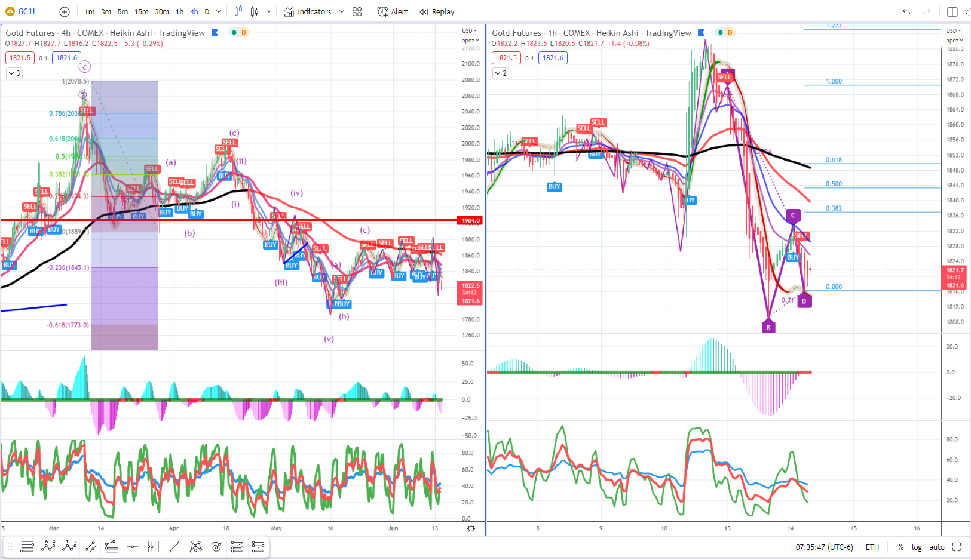Choose the bars chart type icon
Viewport: 971px width, 560px height.
(x=255, y=11)
